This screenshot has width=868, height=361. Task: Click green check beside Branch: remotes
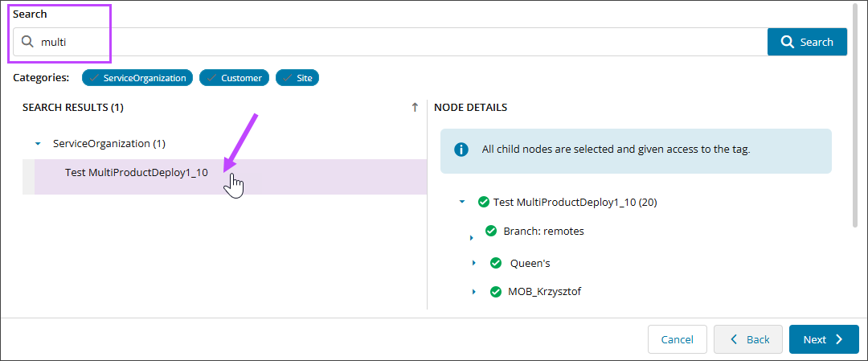pos(491,231)
